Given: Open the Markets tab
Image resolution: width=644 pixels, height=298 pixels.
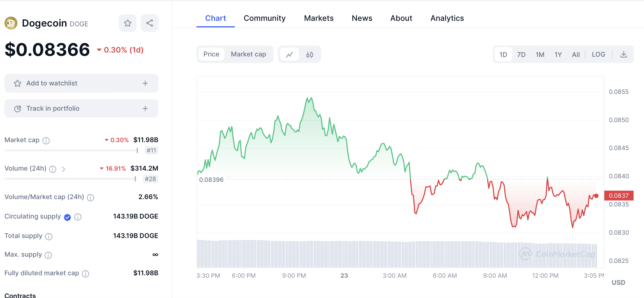Looking at the screenshot, I should pyautogui.click(x=319, y=18).
